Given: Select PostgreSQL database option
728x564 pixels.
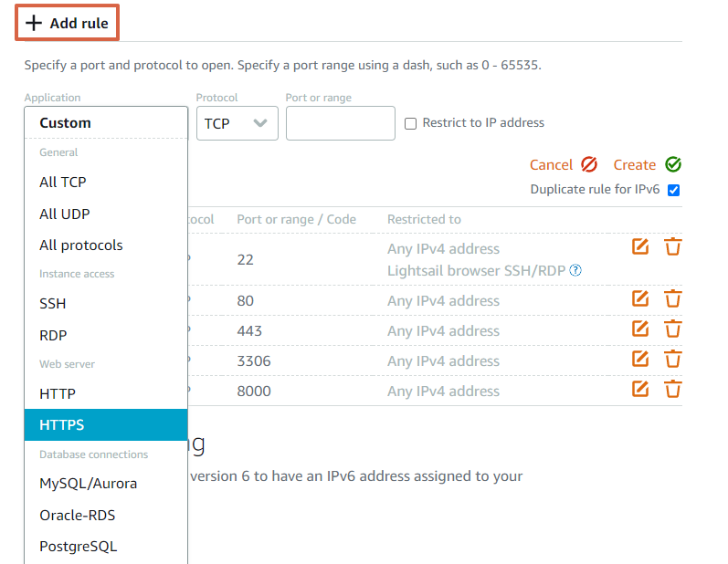Looking at the screenshot, I should [106, 547].
